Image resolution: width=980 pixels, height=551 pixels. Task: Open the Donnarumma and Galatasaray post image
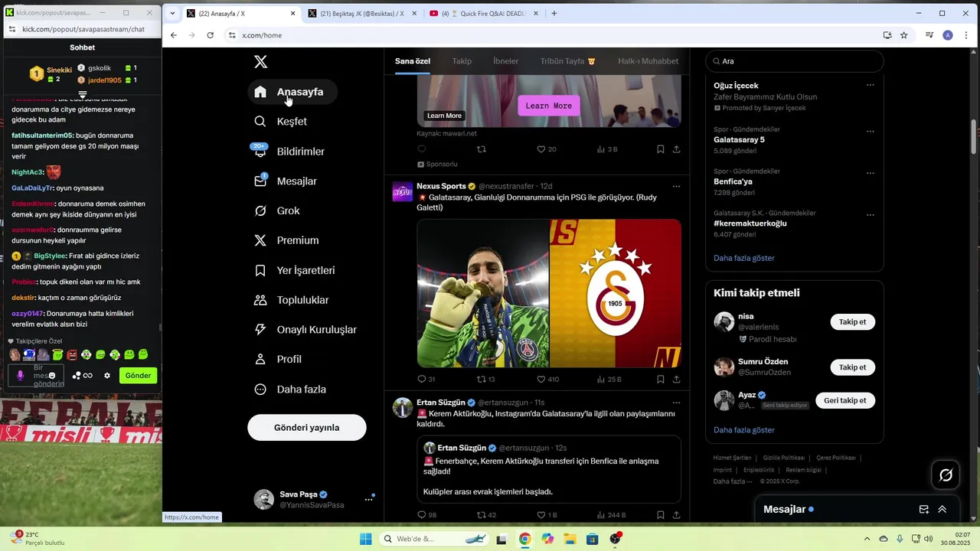pos(549,293)
